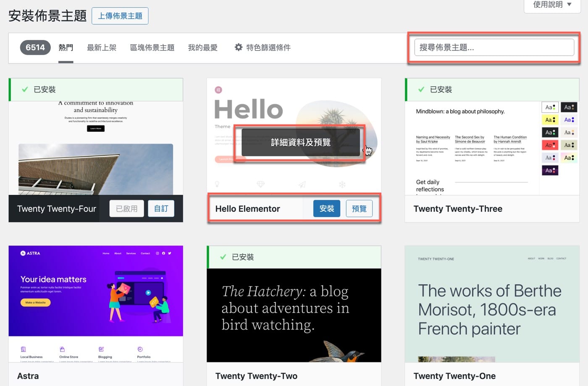
Task: Click the 已啟用 button on Twenty Twenty-Four
Action: click(x=127, y=209)
